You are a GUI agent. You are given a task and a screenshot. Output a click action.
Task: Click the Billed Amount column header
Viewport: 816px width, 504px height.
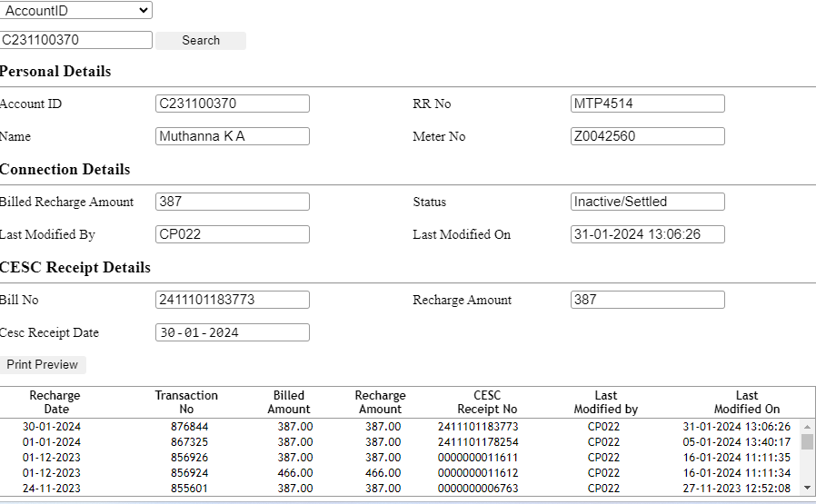point(289,402)
